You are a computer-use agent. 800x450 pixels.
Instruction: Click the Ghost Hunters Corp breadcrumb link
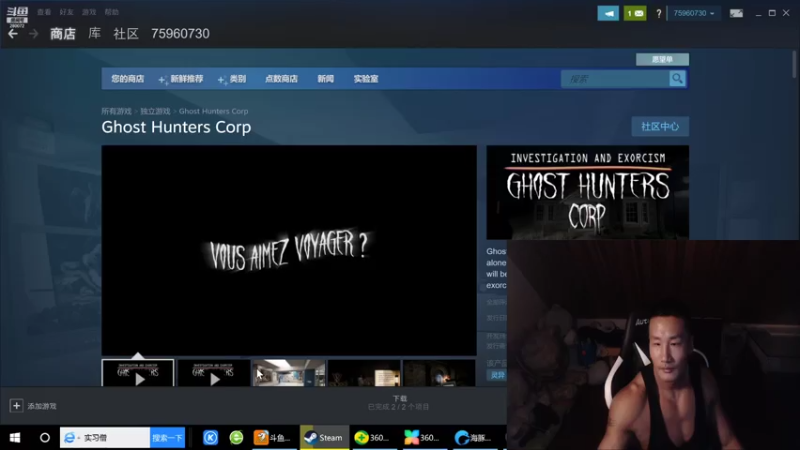click(x=213, y=111)
